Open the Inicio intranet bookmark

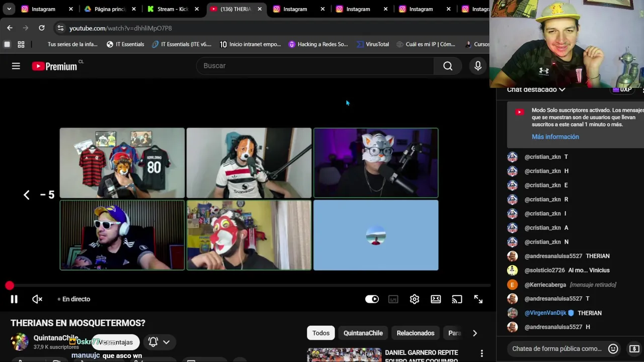tap(250, 44)
